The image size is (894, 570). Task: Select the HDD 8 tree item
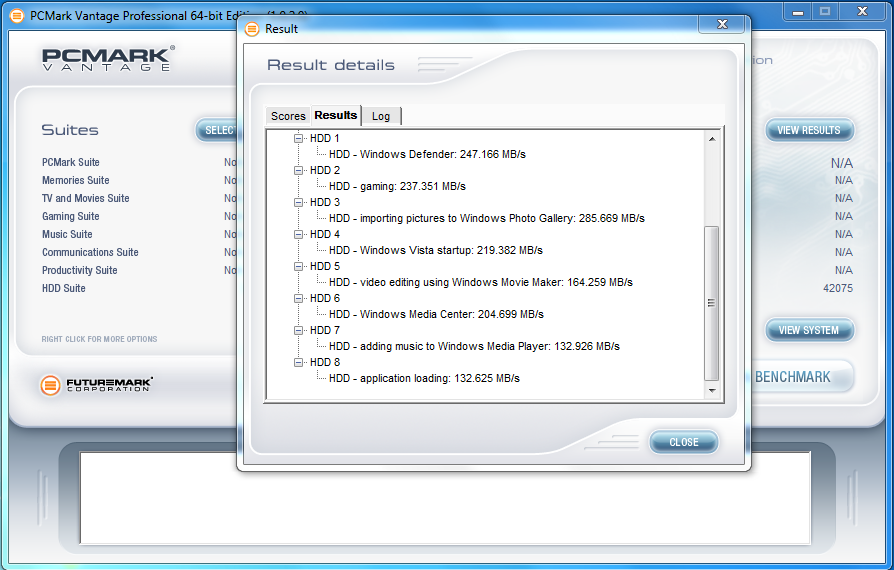pos(324,362)
